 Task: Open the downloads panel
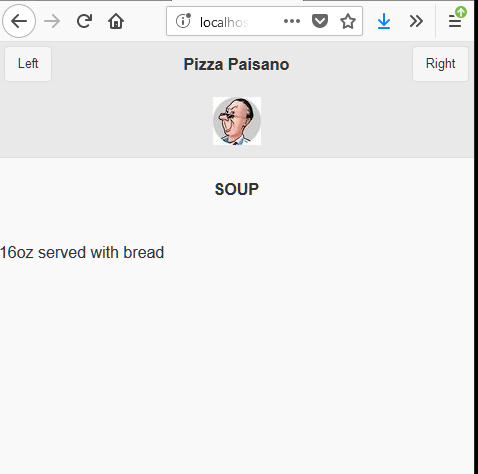click(384, 21)
